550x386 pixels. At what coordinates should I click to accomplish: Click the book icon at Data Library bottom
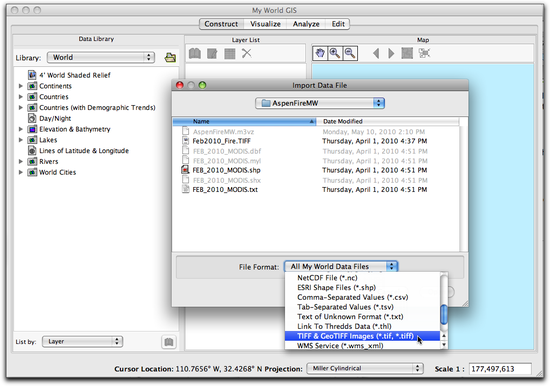pyautogui.click(x=169, y=342)
